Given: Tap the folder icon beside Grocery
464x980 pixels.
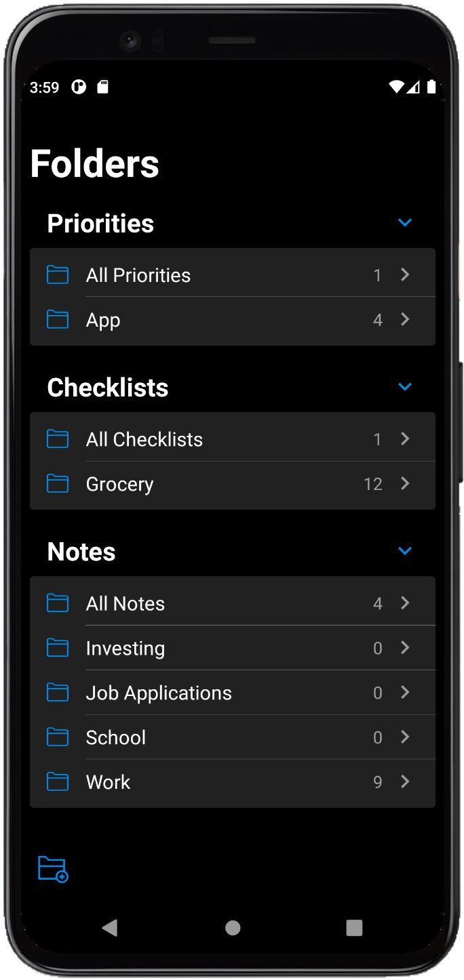Looking at the screenshot, I should [x=58, y=484].
